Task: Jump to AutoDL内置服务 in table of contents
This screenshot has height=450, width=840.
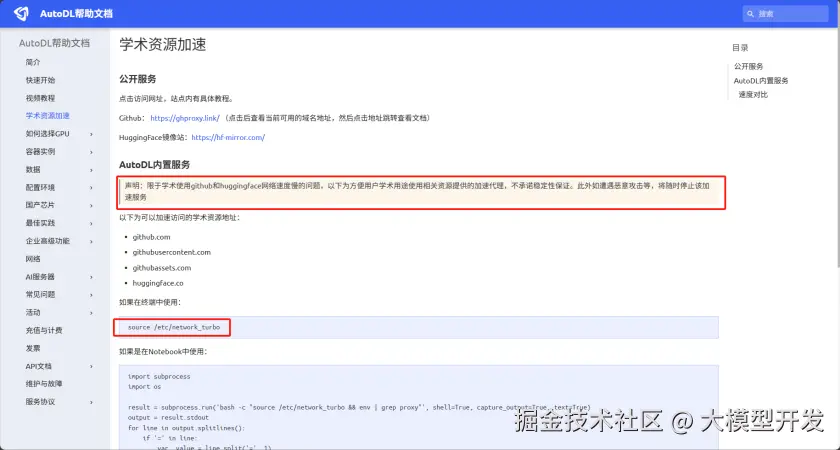Action: [x=761, y=81]
